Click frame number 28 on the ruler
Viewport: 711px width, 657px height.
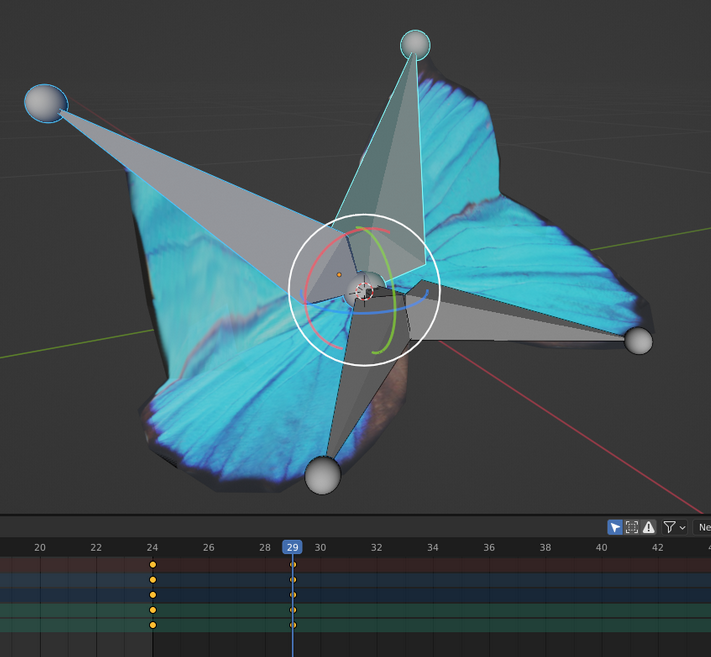(265, 547)
